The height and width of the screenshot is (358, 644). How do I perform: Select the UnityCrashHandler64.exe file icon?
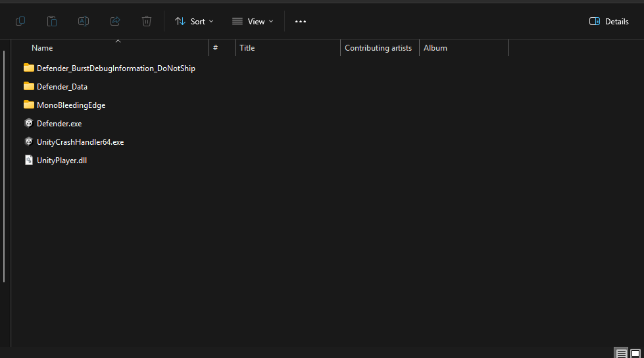click(x=29, y=141)
